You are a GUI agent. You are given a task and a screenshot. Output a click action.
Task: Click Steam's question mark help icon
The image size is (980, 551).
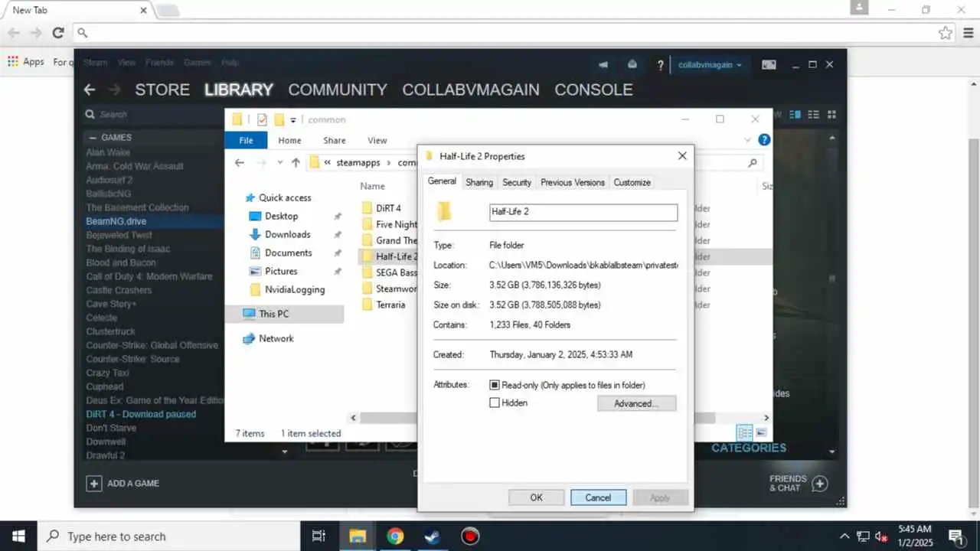(x=660, y=66)
